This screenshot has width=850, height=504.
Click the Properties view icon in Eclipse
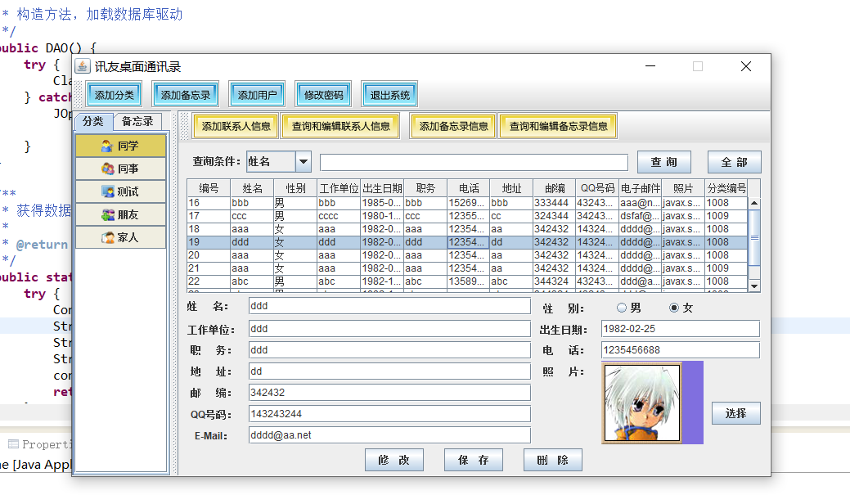point(13,444)
